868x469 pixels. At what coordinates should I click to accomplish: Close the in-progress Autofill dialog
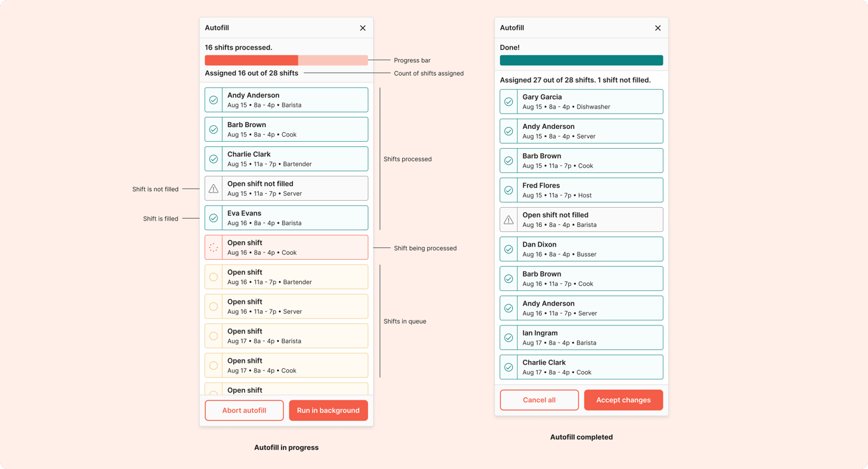click(x=363, y=28)
